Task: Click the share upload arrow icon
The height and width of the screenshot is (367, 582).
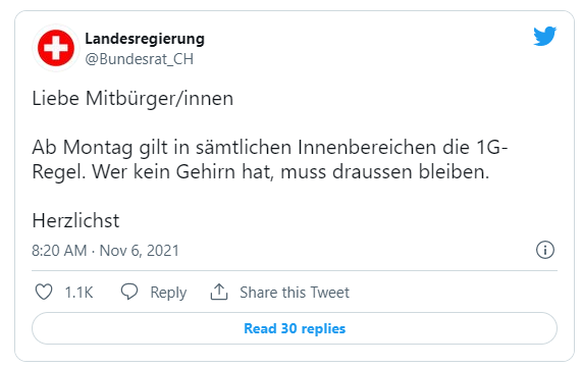Action: tap(219, 292)
